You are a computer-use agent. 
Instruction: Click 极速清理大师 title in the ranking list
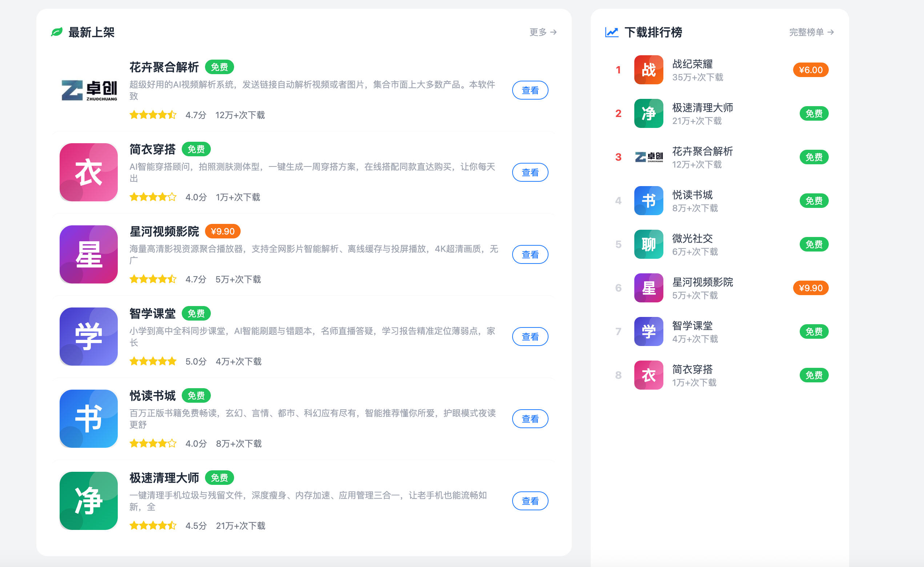(702, 108)
